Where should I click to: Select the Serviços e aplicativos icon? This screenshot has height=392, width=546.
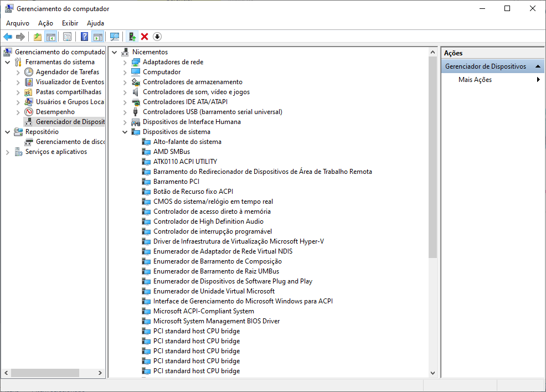point(18,152)
